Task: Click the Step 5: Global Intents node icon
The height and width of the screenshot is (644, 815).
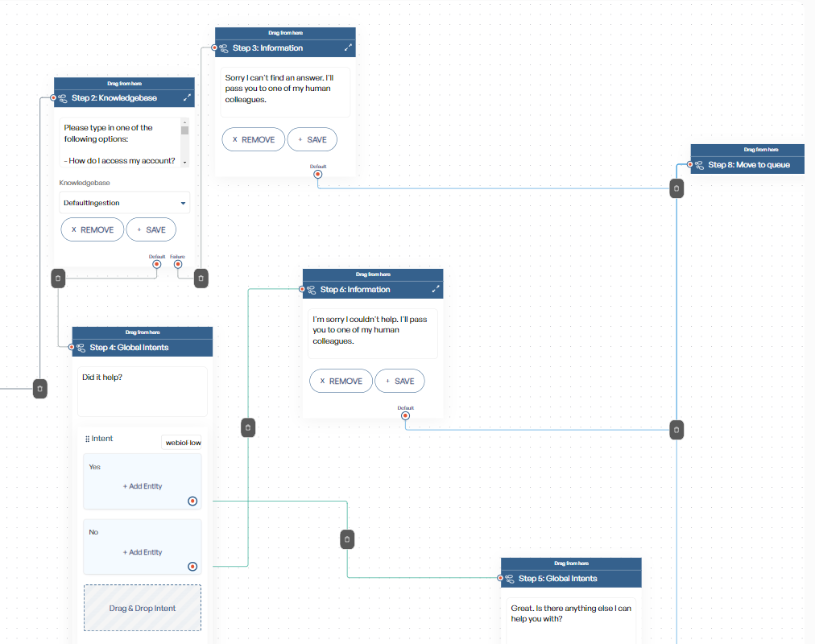Action: click(x=510, y=579)
